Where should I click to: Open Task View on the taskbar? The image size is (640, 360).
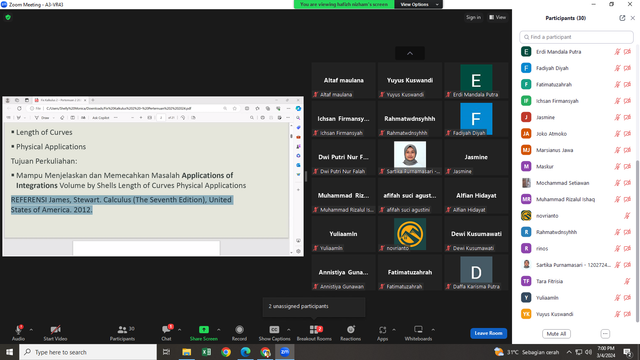point(166,352)
